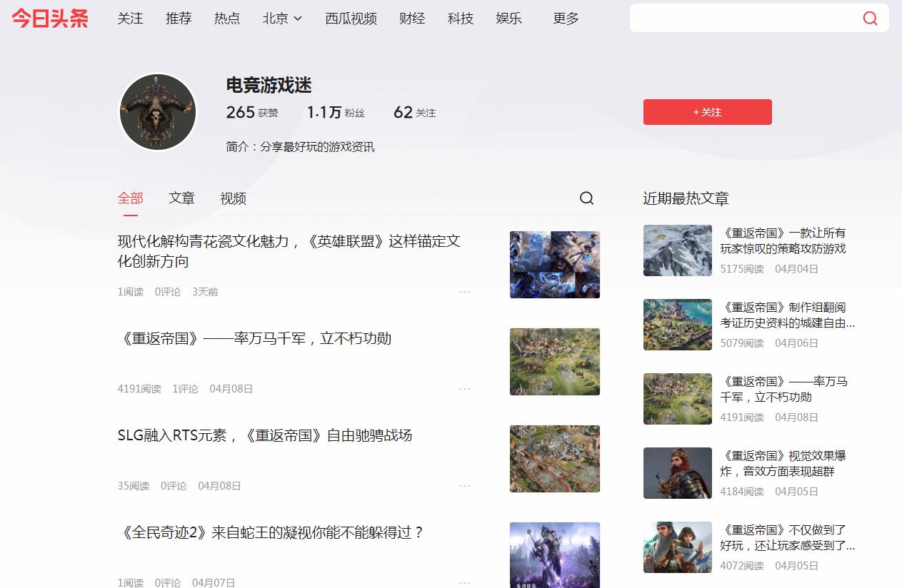Click the 简介：分享最好玩的游戏资讯 text
Image resolution: width=902 pixels, height=588 pixels.
click(300, 147)
